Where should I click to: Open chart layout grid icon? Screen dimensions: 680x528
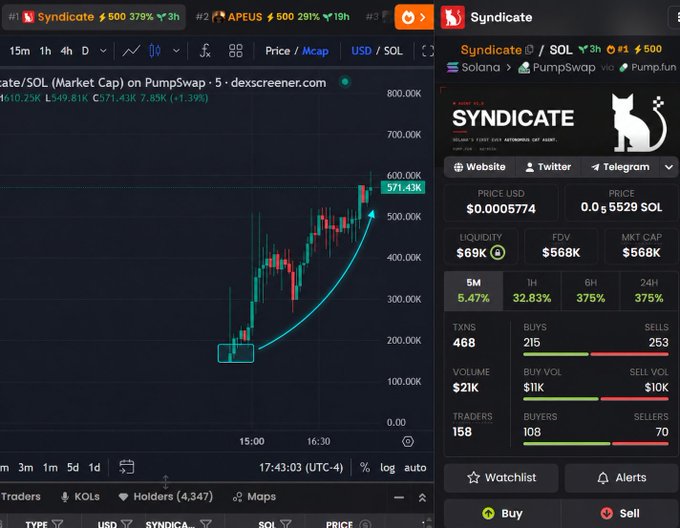coord(235,51)
